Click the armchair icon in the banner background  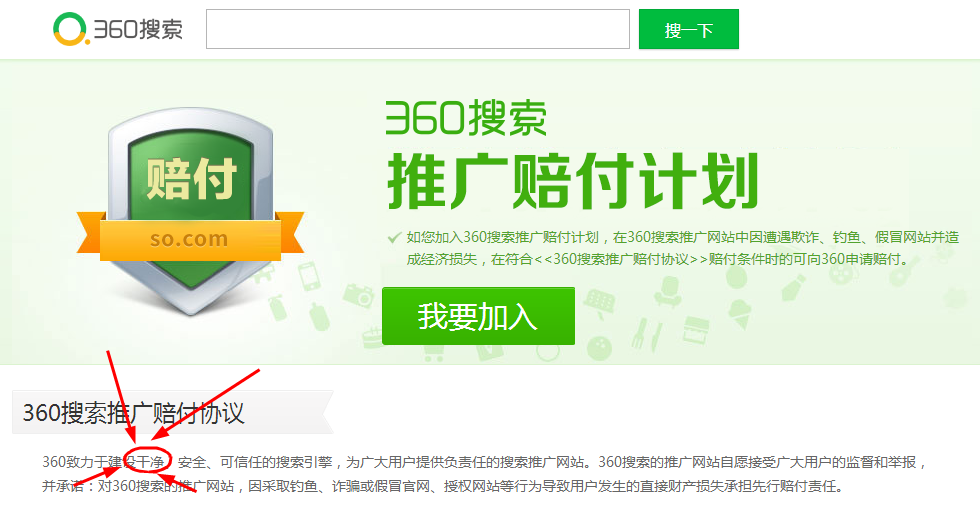[x=669, y=292]
